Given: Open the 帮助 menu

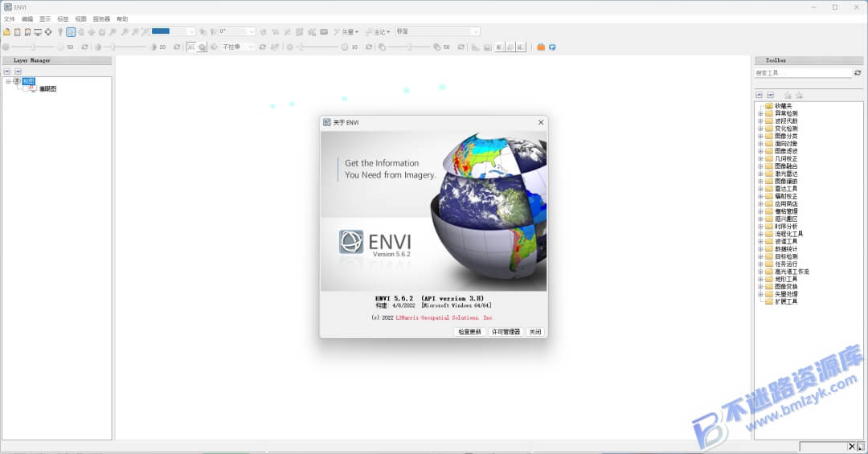Looking at the screenshot, I should [122, 18].
